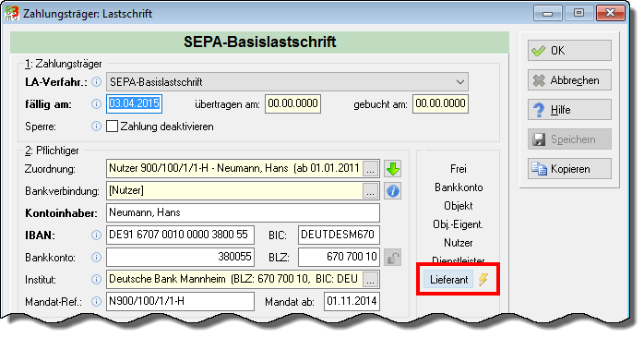644x338 pixels.
Task: Enable the Zahlung deaktivieren checkbox
Action: (113, 127)
